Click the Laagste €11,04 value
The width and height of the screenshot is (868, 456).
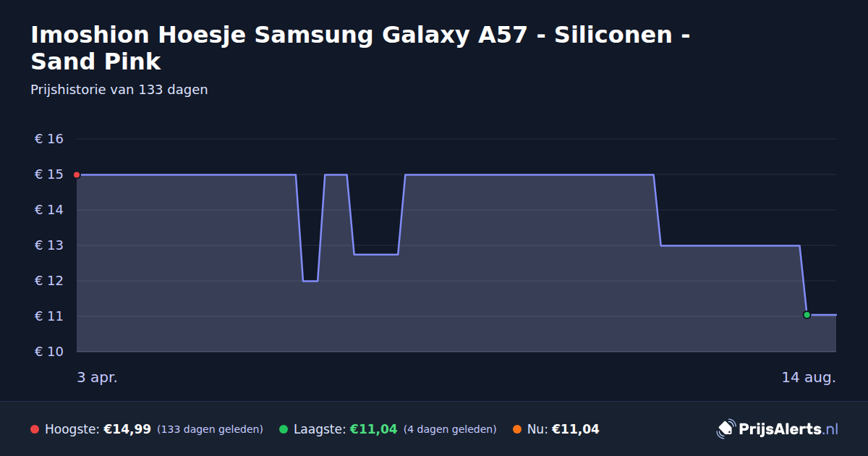click(x=374, y=429)
